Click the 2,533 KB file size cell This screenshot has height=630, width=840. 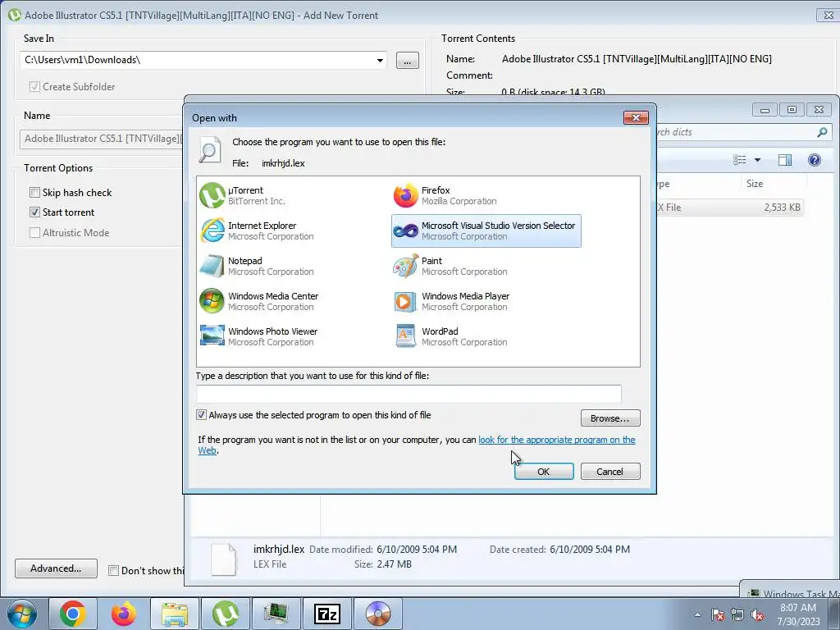tap(782, 208)
